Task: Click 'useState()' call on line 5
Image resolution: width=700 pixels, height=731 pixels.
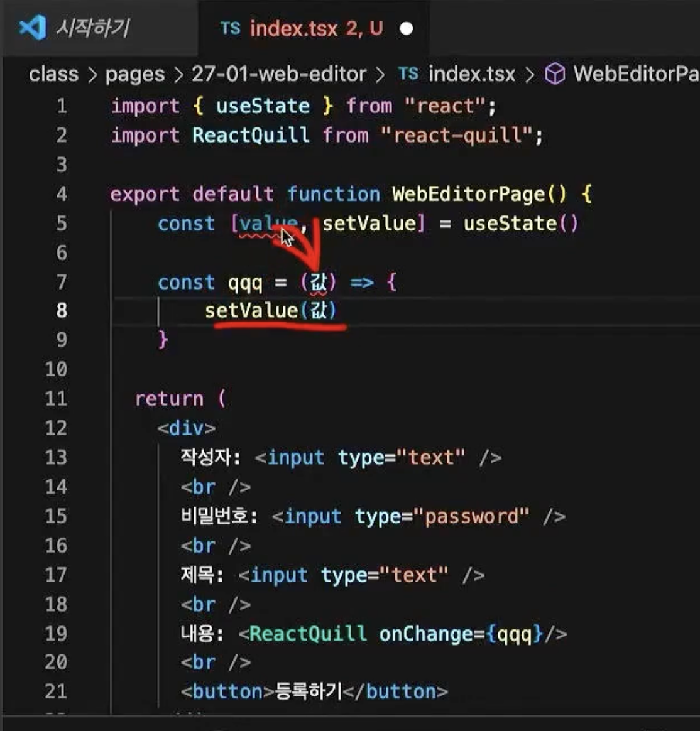Action: 520,224
